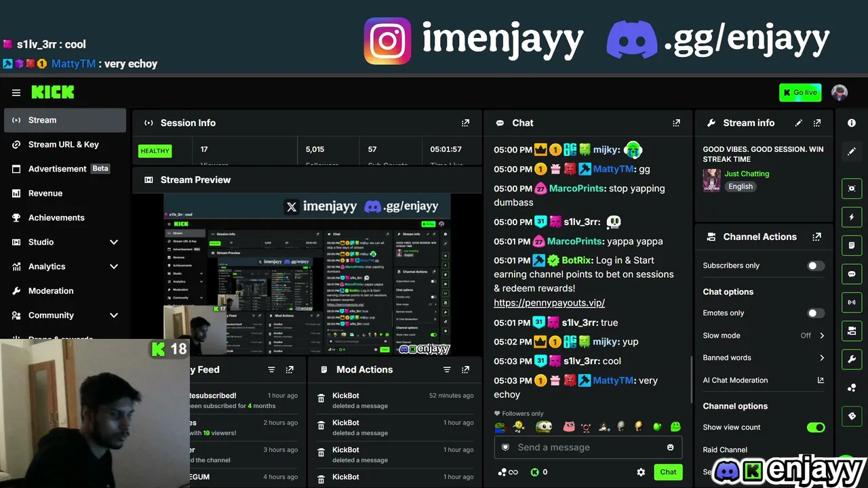This screenshot has height=488, width=868.
Task: Open Stream URL & Key page
Action: click(65, 144)
